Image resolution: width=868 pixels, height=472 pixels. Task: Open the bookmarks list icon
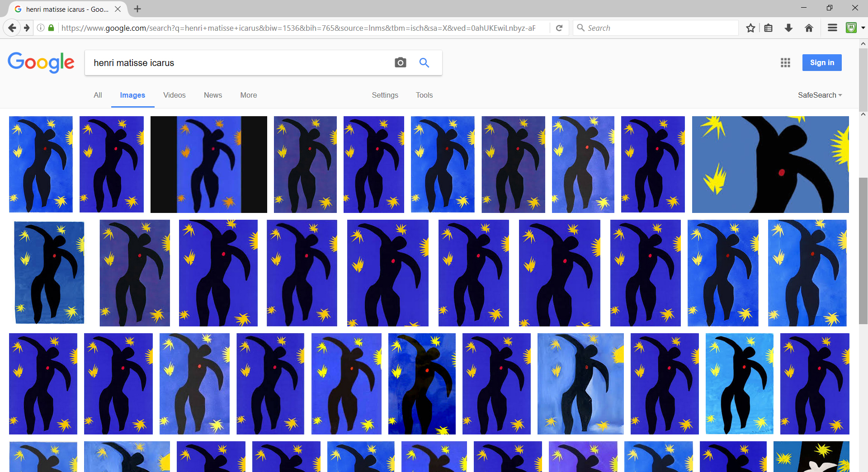(x=769, y=28)
